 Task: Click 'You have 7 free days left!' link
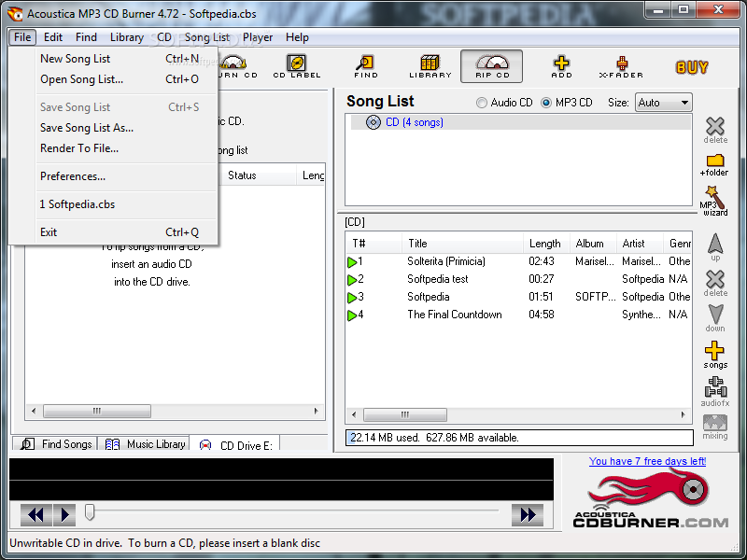647,461
